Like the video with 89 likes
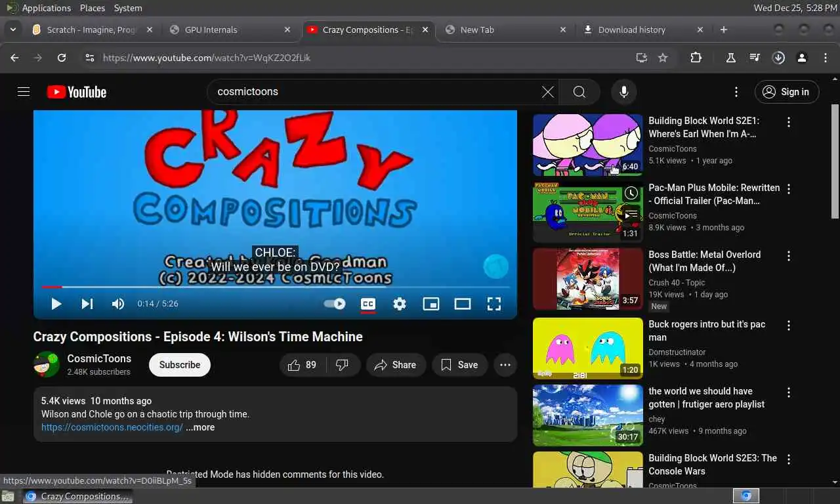The width and height of the screenshot is (840, 504). tap(302, 365)
